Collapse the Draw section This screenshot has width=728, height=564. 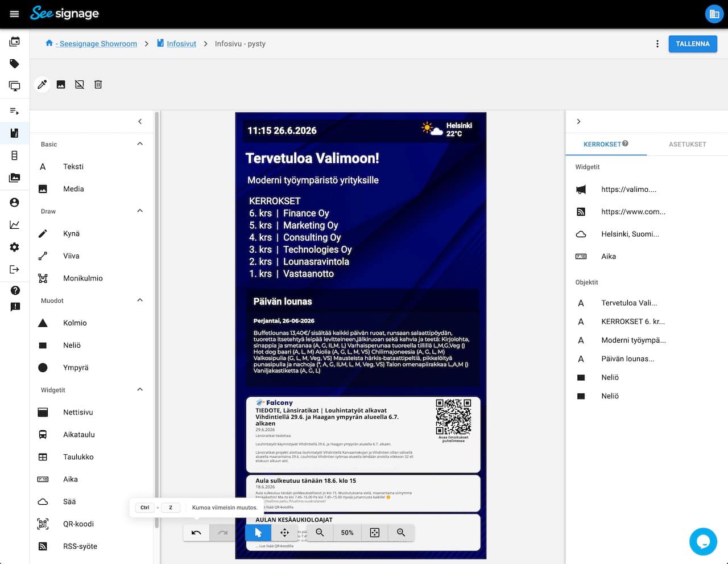point(140,211)
